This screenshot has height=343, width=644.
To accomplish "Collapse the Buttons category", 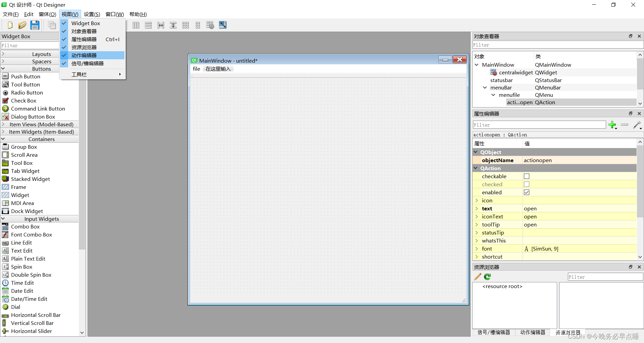I will (3, 68).
